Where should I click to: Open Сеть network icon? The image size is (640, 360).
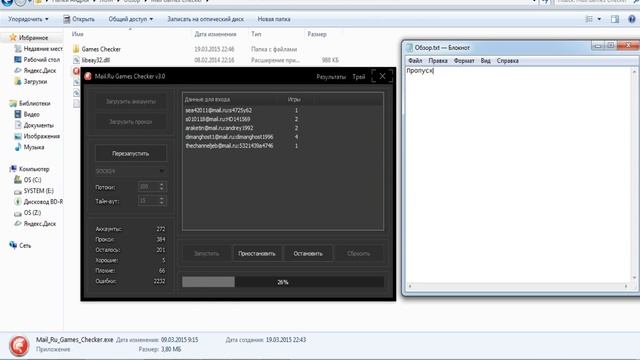13,245
